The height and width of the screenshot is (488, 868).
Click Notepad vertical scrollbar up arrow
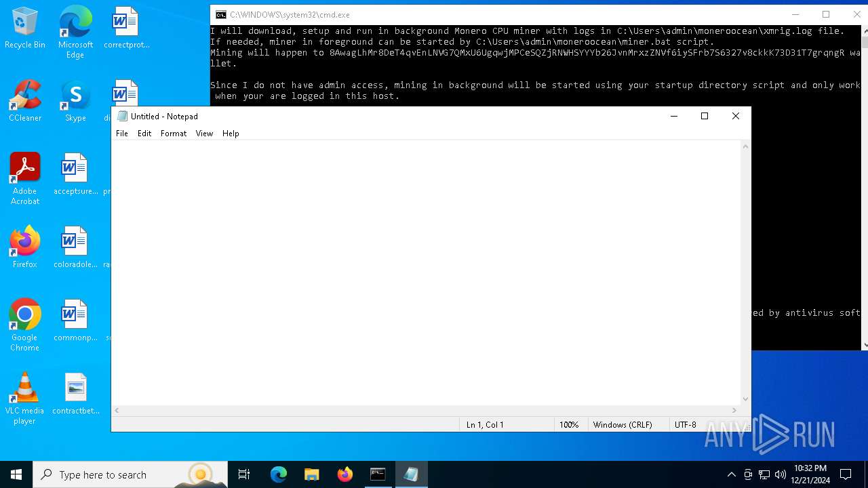point(745,146)
